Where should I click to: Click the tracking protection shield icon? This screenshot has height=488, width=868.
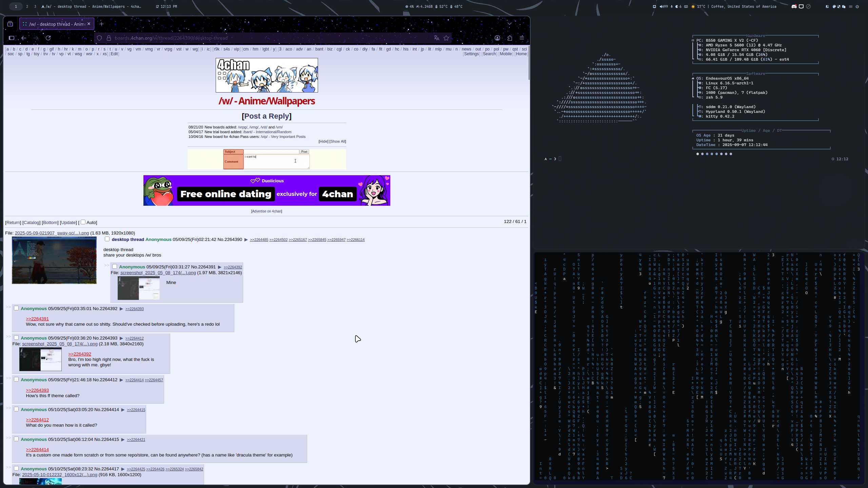pos(99,38)
